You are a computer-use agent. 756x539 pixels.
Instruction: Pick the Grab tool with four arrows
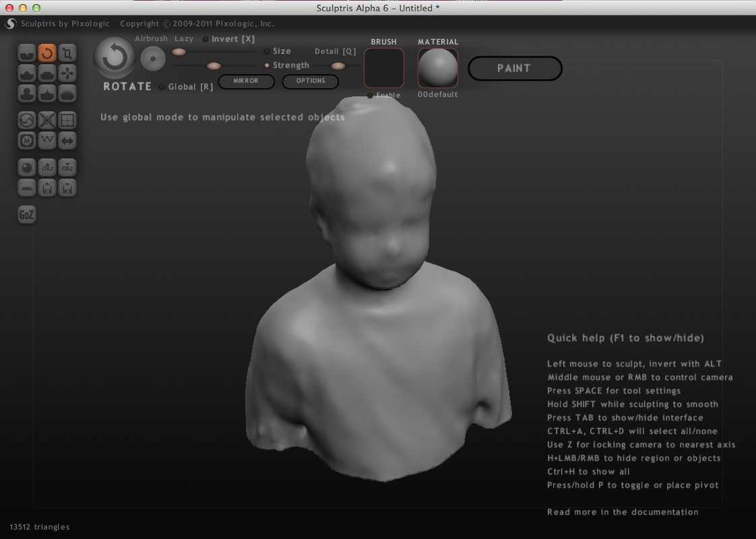[67, 73]
